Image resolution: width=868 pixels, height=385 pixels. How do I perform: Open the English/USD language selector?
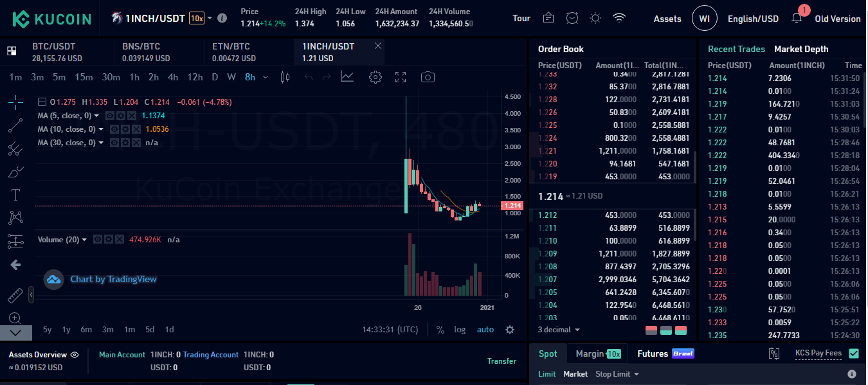click(753, 19)
